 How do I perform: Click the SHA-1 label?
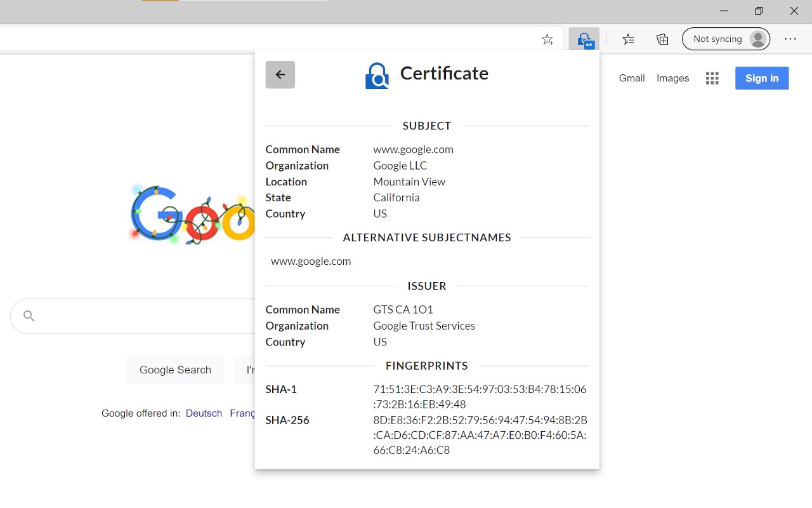(281, 389)
